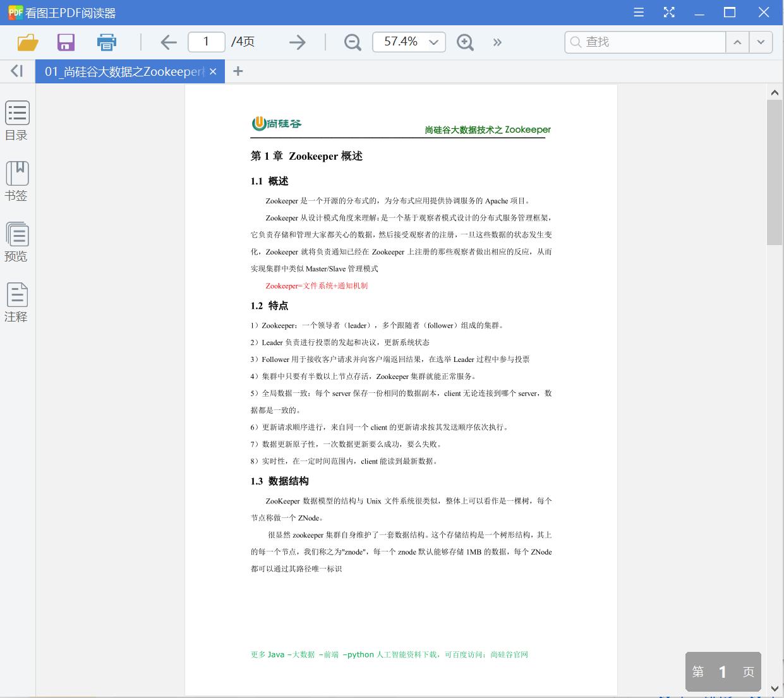Open the title bar hamburger menu
Image resolution: width=784 pixels, height=698 pixels.
click(639, 12)
